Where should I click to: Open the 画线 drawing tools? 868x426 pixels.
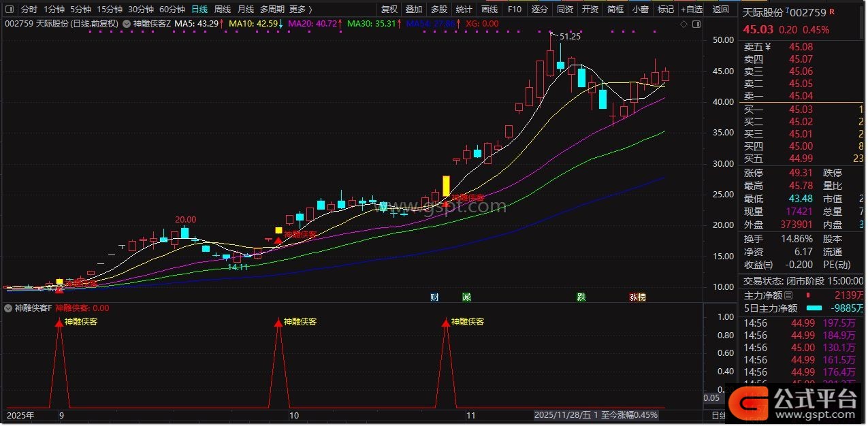pos(489,10)
